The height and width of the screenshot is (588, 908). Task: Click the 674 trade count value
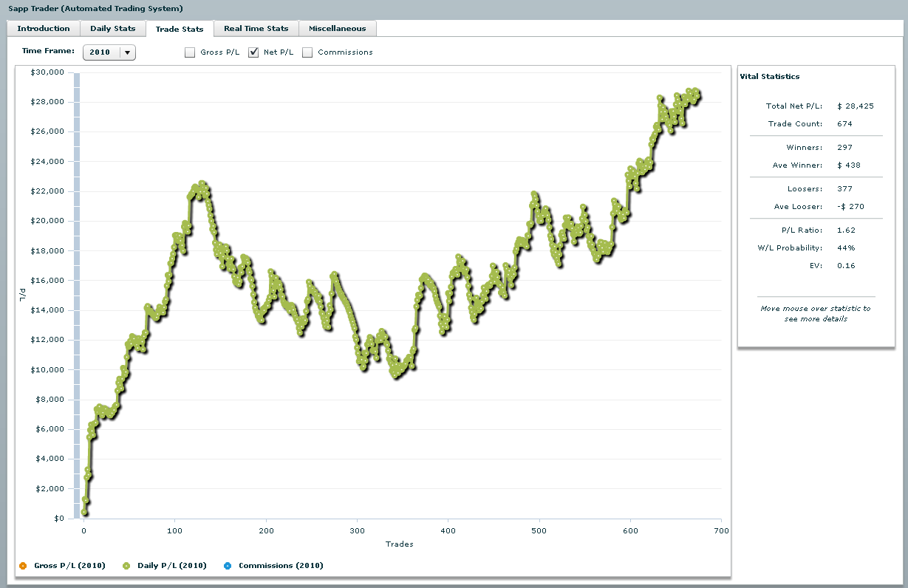(844, 124)
